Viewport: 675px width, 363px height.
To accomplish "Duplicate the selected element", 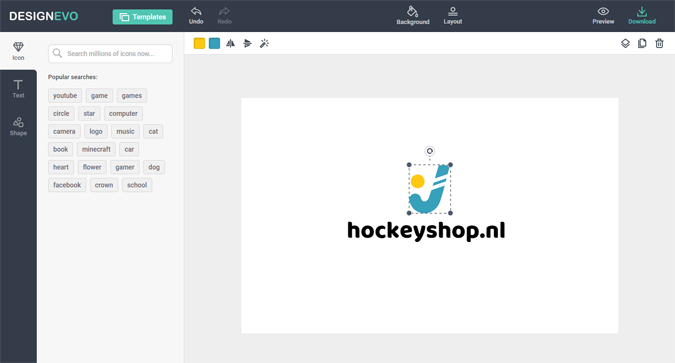I will pyautogui.click(x=642, y=43).
